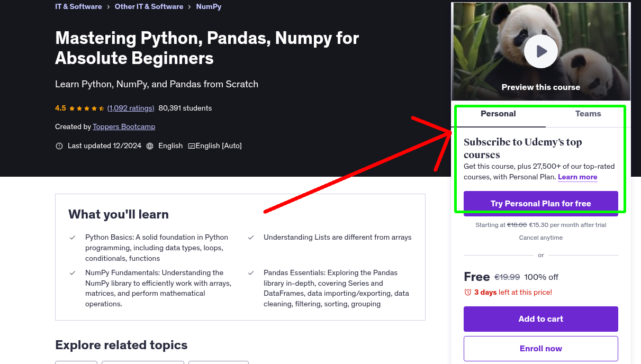The image size is (641, 364).
Task: Click the checkmark next to Pandas Essentials
Action: click(x=251, y=273)
